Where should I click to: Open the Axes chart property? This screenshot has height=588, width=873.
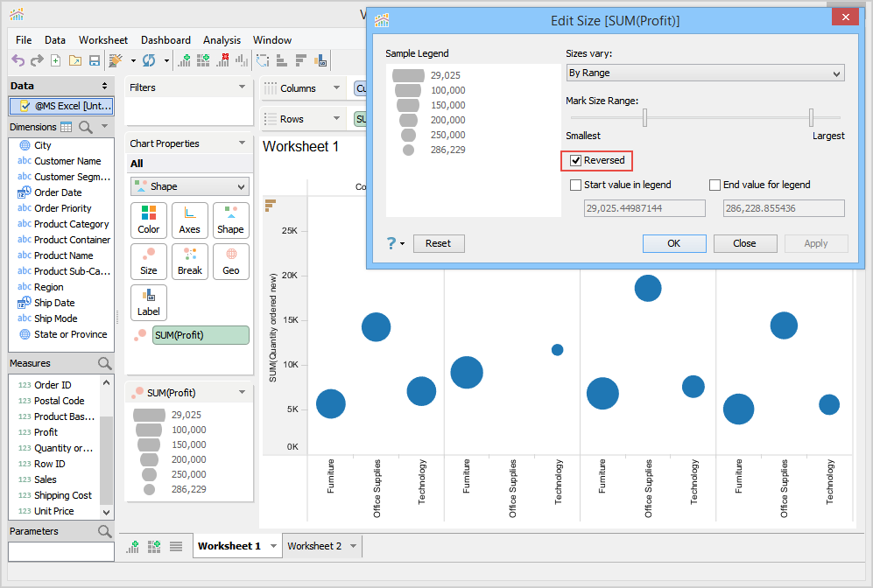coord(190,220)
